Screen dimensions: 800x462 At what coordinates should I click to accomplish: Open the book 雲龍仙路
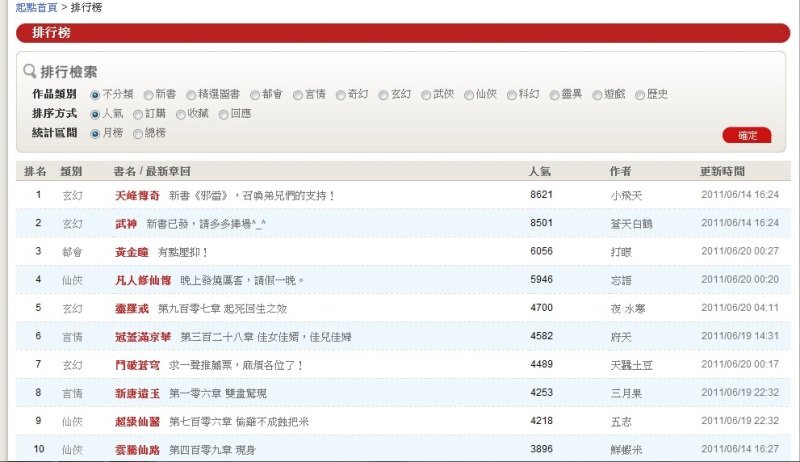(x=137, y=450)
